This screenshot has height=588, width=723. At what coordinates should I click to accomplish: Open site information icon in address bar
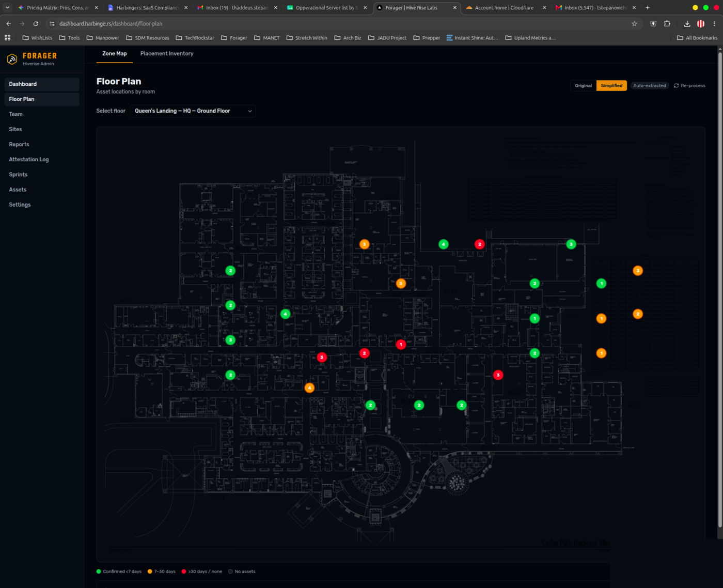(x=52, y=24)
